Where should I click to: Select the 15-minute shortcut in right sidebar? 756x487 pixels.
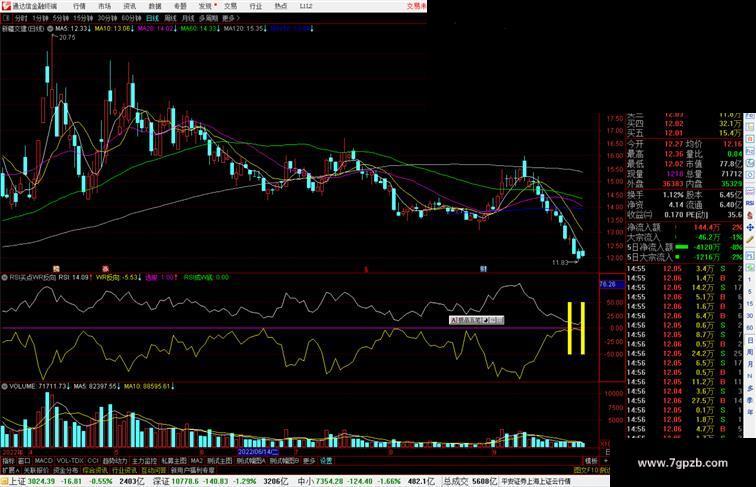pyautogui.click(x=750, y=304)
